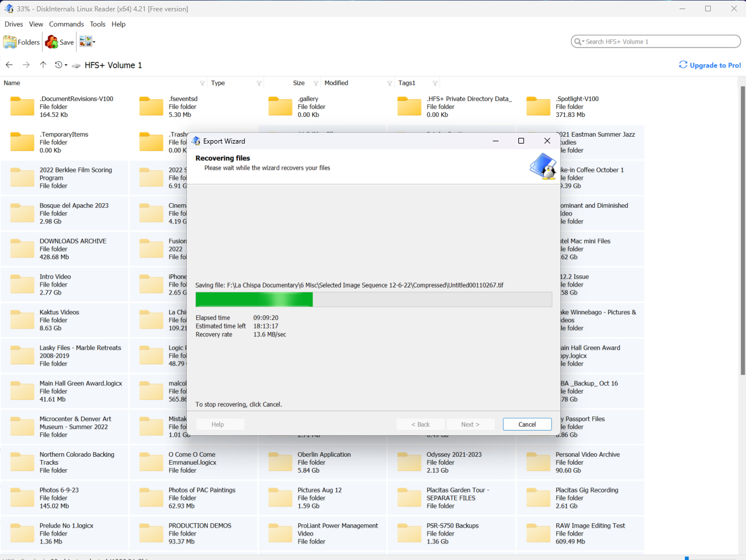Select the DOWNLOADS ARCHIVE folder icon
The width and height of the screenshot is (746, 560).
pos(22,249)
